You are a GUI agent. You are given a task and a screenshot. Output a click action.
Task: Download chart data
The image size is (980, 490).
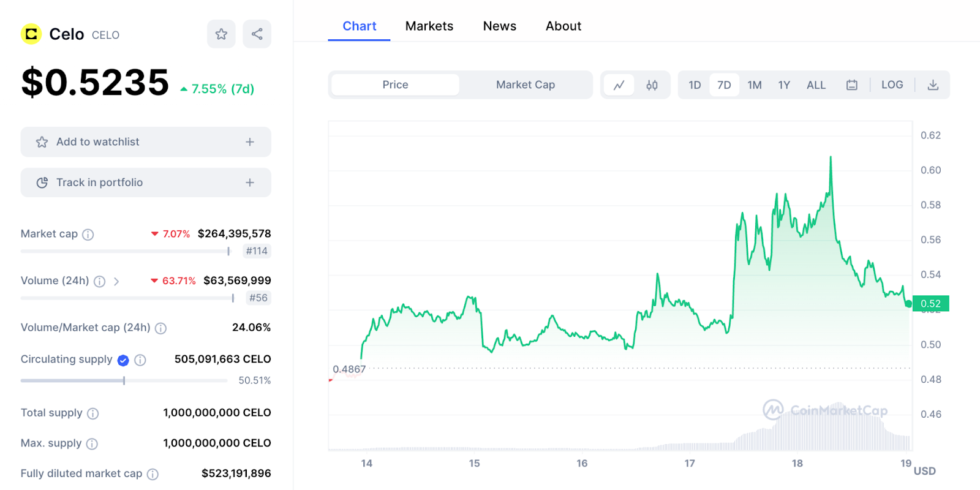click(x=933, y=85)
